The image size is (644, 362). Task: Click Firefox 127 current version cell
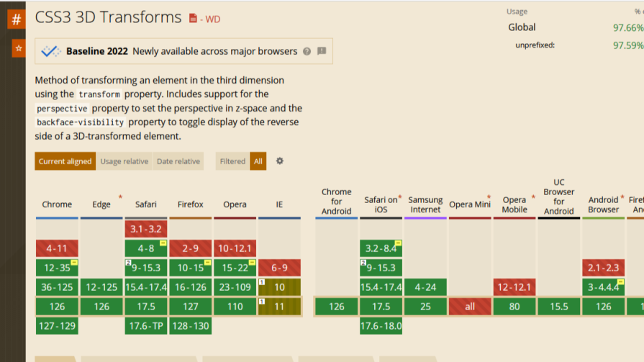tap(190, 307)
